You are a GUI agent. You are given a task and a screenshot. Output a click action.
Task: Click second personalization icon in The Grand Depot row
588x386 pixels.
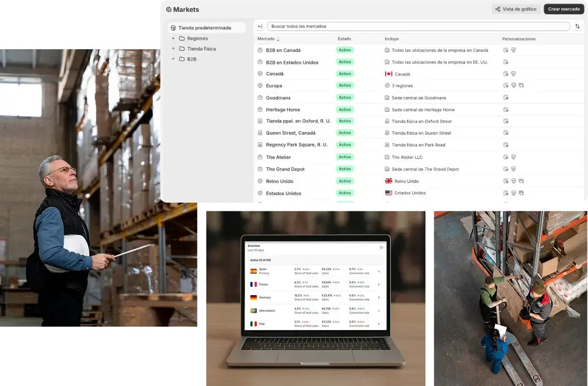pos(513,169)
